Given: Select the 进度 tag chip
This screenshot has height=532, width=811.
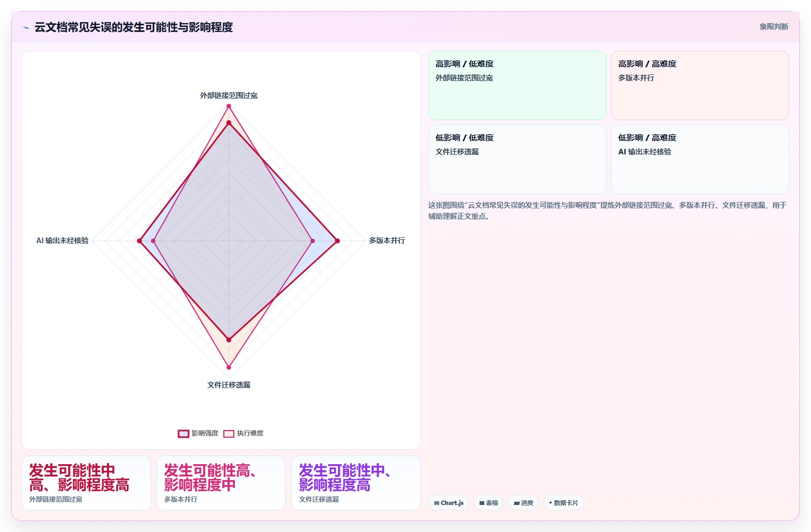Looking at the screenshot, I should click(x=523, y=503).
